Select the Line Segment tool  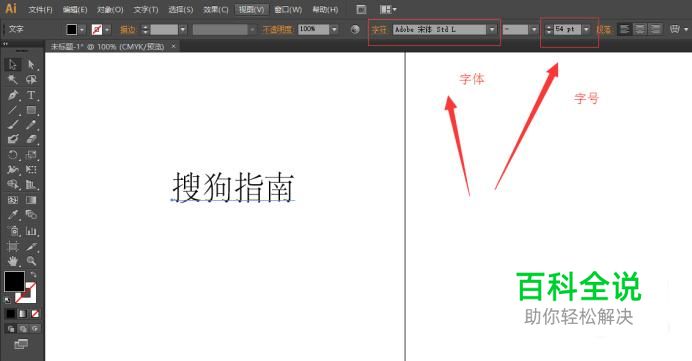coord(12,110)
